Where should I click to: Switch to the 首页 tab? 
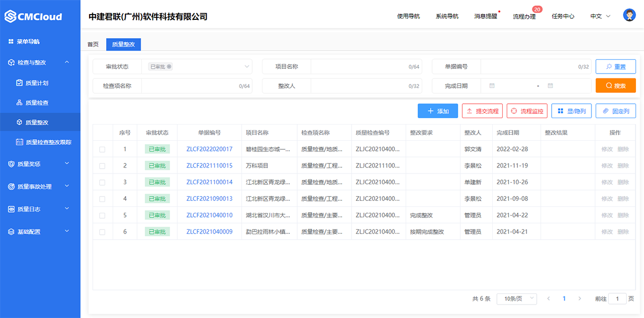[x=93, y=45]
